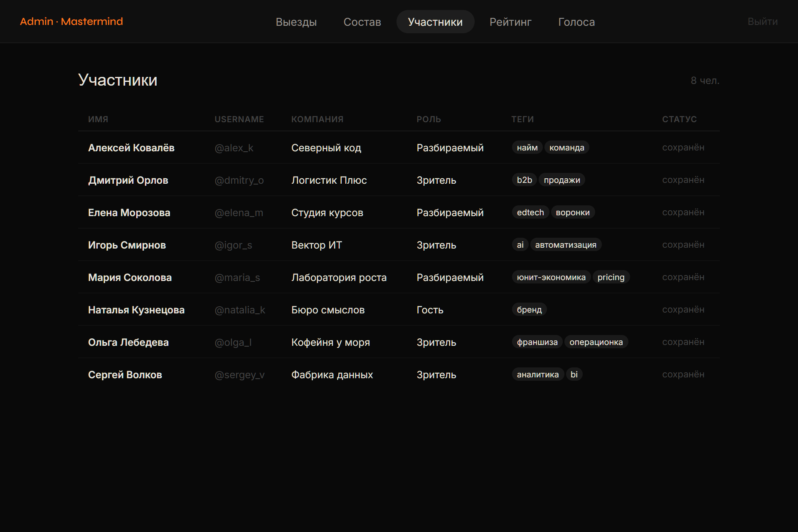This screenshot has height=532, width=798.
Task: Click the воронки tag
Action: (x=573, y=212)
